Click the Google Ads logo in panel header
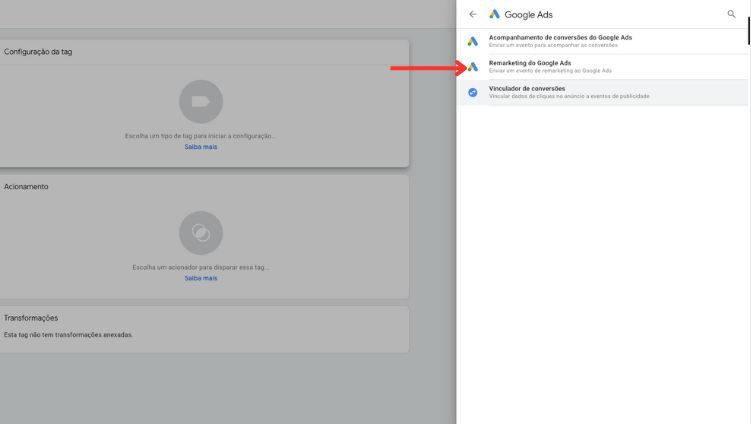The width and height of the screenshot is (751, 424). tap(494, 14)
